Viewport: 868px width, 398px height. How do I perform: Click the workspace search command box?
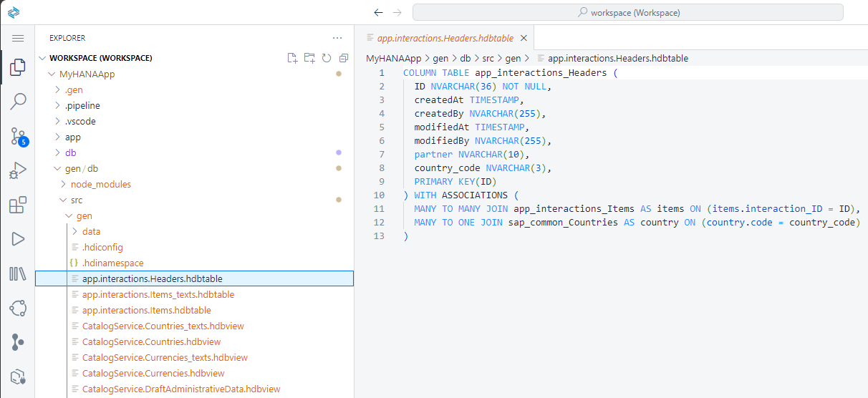628,12
